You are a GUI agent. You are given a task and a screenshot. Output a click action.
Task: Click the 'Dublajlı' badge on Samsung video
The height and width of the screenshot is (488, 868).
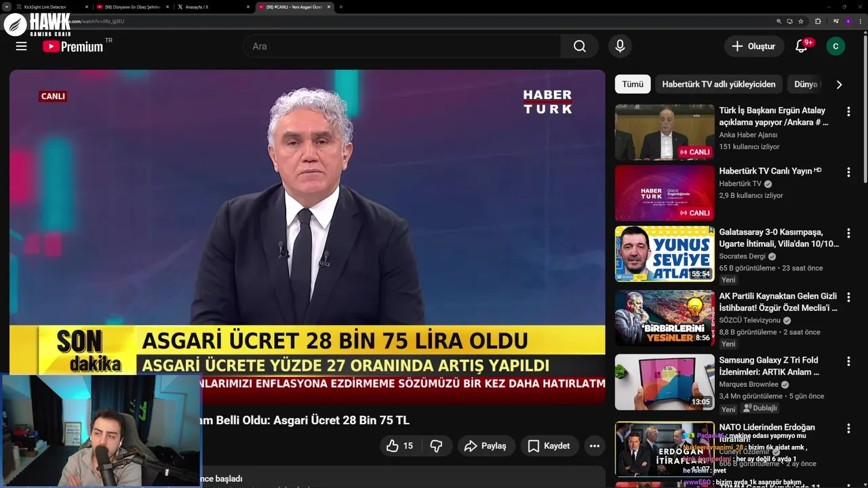(759, 409)
